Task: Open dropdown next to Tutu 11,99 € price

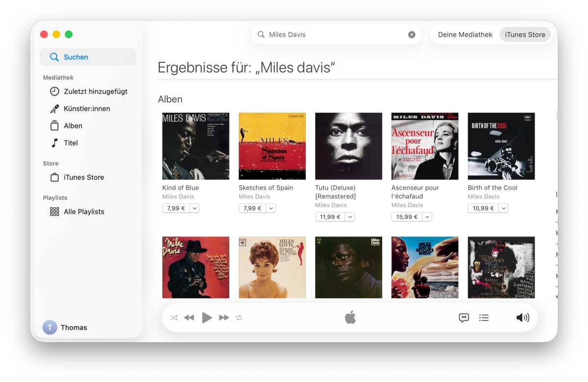Action: click(x=350, y=217)
